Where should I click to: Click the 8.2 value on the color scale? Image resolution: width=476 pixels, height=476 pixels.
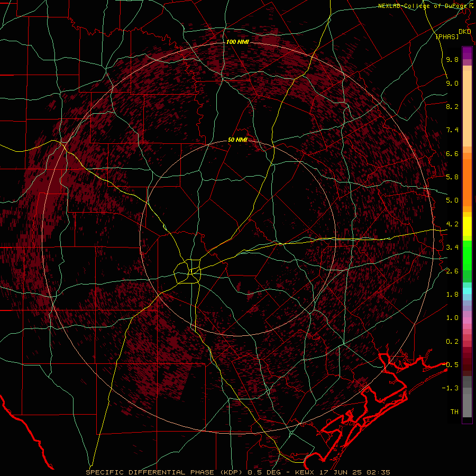pyautogui.click(x=452, y=106)
